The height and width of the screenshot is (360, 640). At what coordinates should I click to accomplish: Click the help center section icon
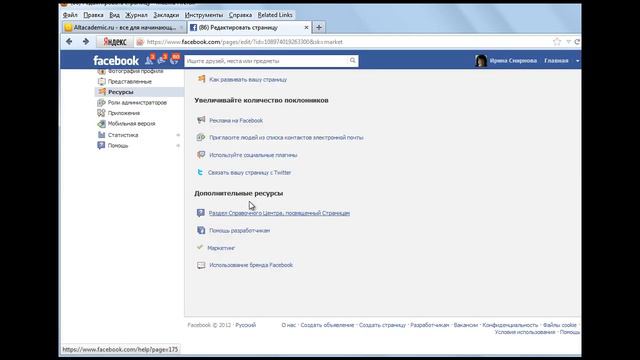[200, 213]
